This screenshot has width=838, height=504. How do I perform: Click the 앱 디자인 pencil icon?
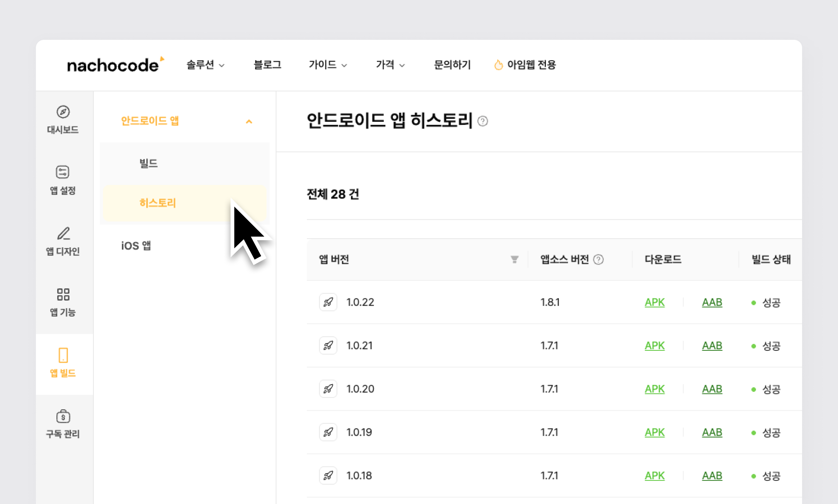coord(63,234)
